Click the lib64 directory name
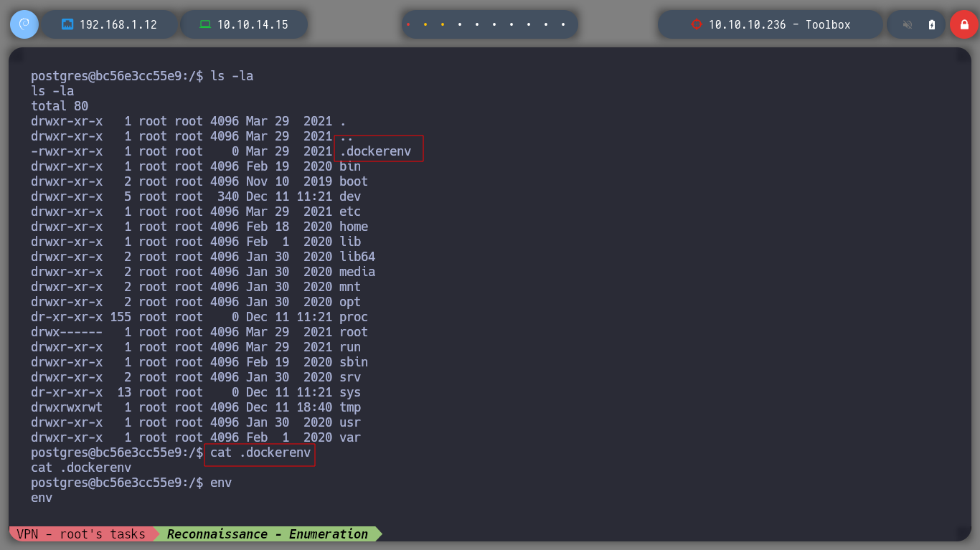Image resolution: width=980 pixels, height=550 pixels. (x=357, y=257)
